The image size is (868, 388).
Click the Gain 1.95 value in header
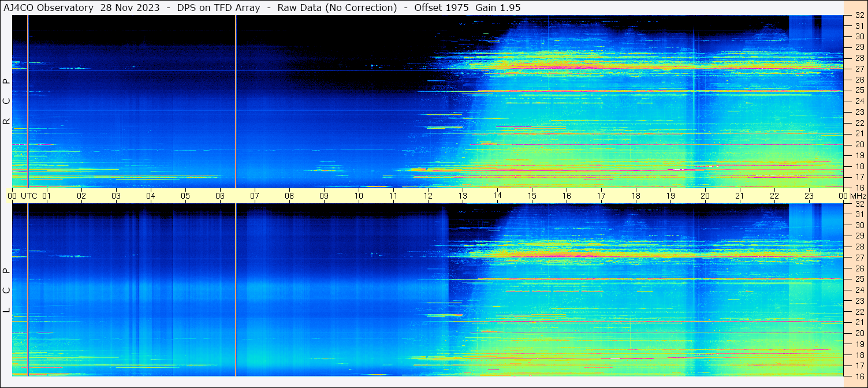(x=498, y=8)
